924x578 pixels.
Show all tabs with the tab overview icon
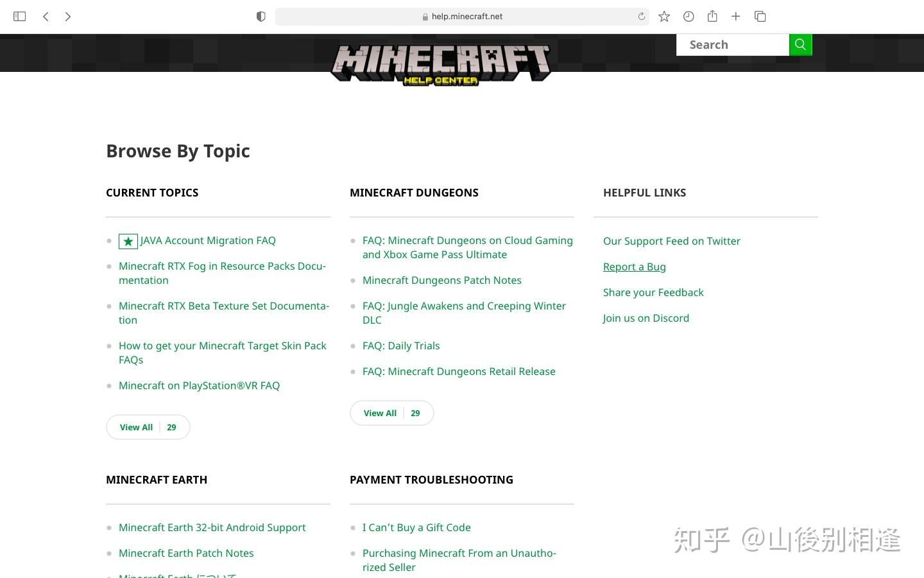pos(760,16)
